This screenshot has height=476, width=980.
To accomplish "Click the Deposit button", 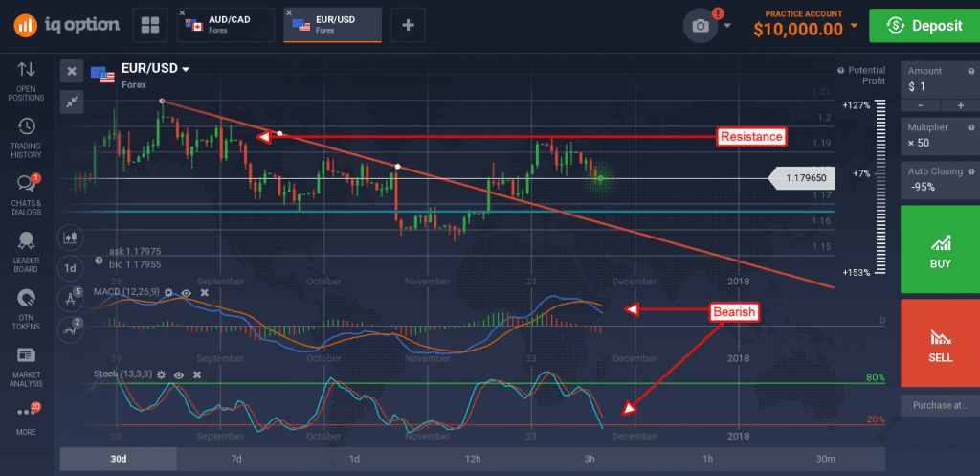I will coord(924,25).
